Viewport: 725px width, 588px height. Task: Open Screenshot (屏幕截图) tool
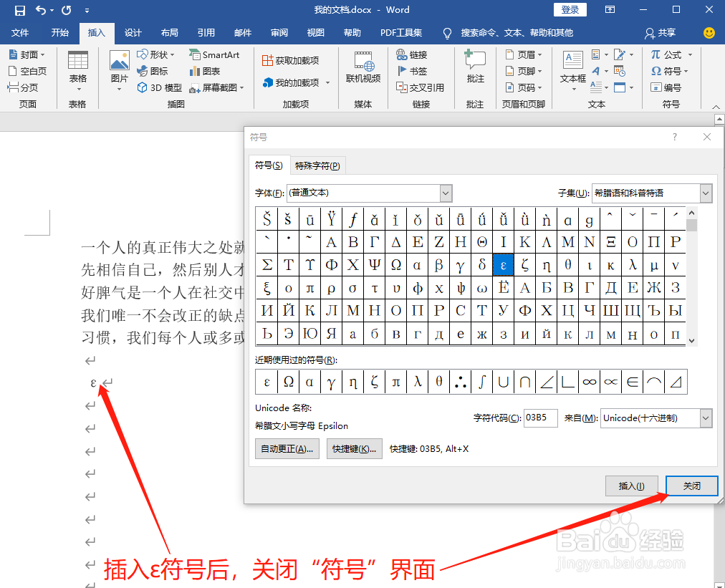(x=216, y=87)
